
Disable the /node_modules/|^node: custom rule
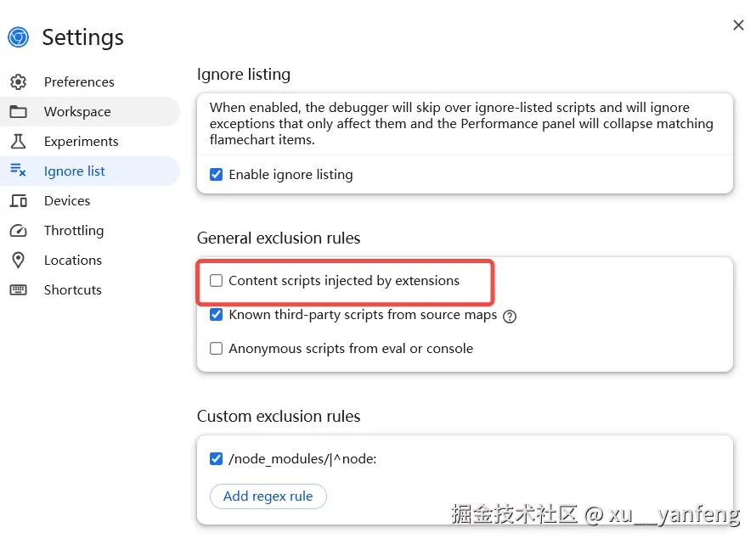(x=216, y=459)
